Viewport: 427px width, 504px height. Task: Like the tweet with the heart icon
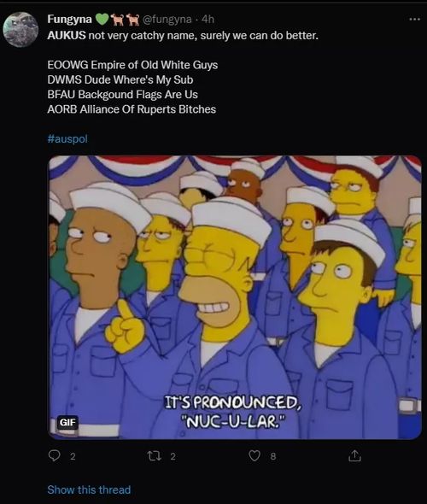[x=254, y=456]
